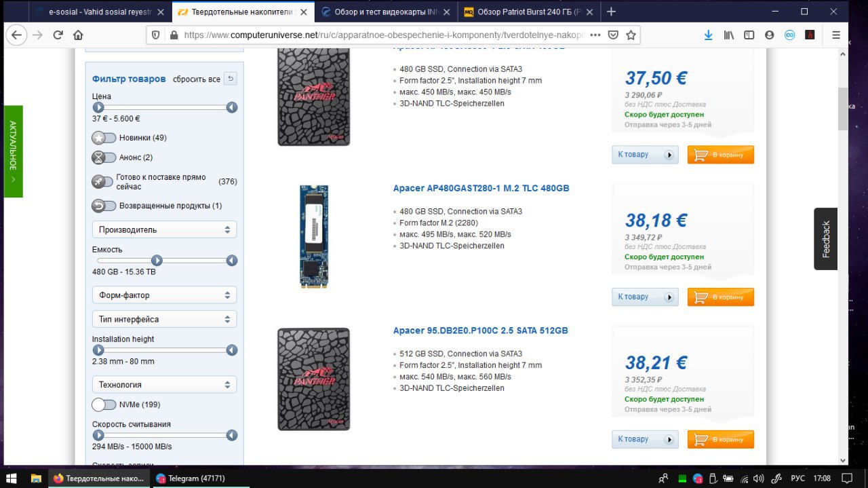Open the network Wi-Fi tray icon

click(745, 478)
